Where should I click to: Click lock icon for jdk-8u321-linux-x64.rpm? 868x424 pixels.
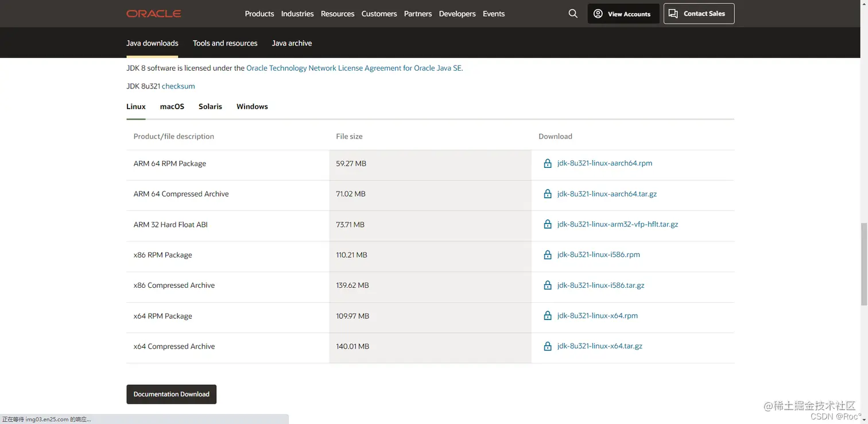(x=548, y=316)
